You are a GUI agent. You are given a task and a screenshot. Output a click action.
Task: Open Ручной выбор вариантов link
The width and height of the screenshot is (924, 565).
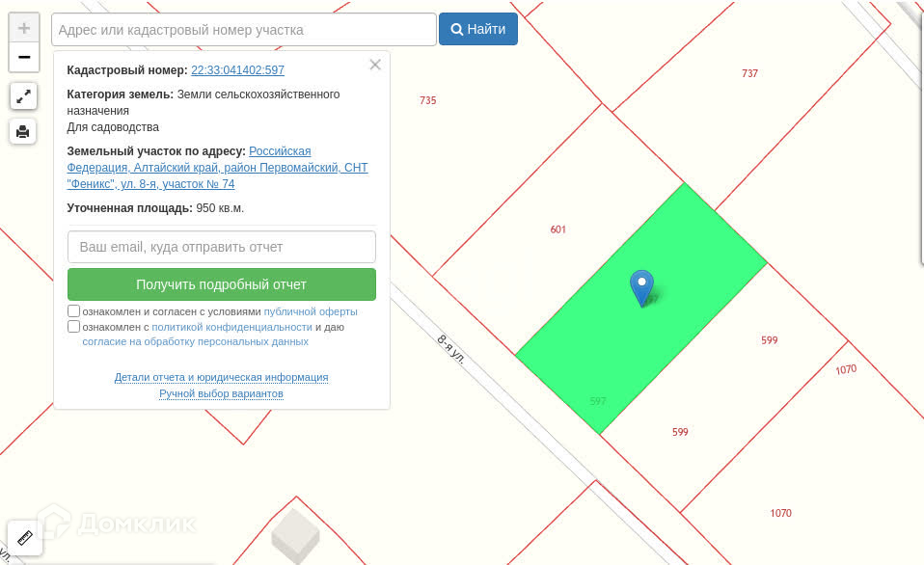click(x=221, y=393)
